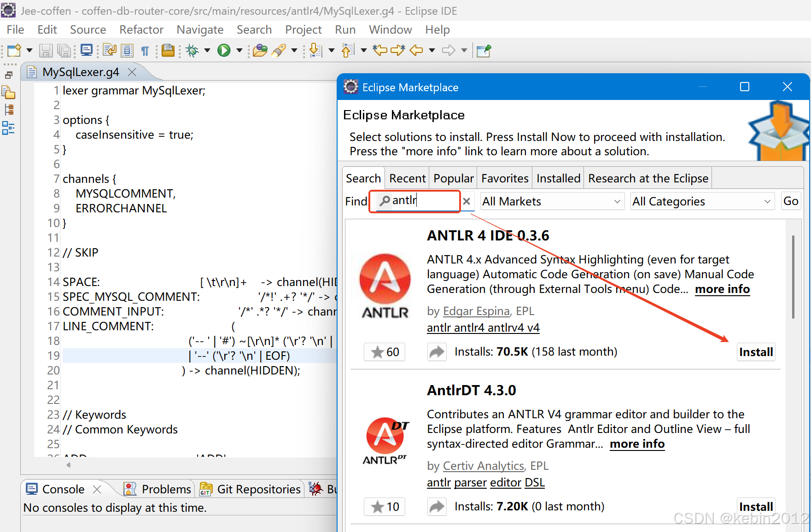Open the Problems view tab

pos(158,489)
